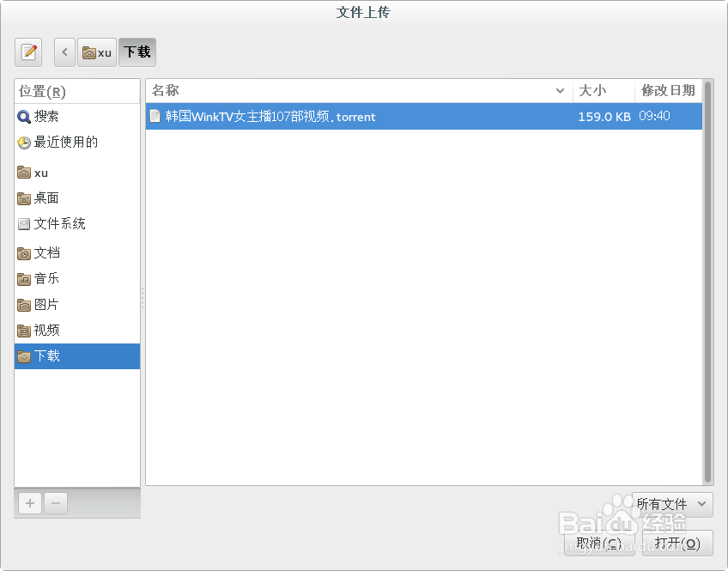Click the 打开(O) button
The height and width of the screenshot is (571, 728).
(677, 544)
